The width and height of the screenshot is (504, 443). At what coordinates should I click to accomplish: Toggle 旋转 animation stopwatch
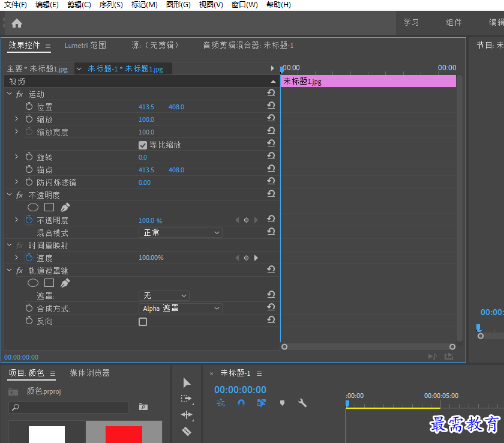coord(29,157)
